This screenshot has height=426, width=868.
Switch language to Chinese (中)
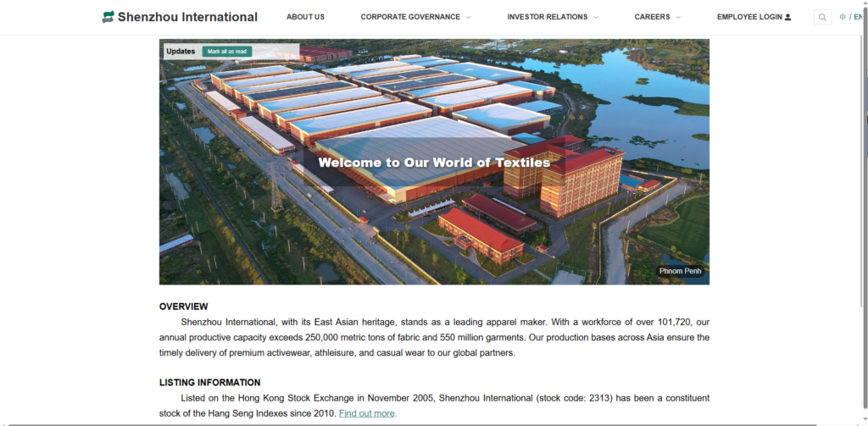(x=843, y=17)
